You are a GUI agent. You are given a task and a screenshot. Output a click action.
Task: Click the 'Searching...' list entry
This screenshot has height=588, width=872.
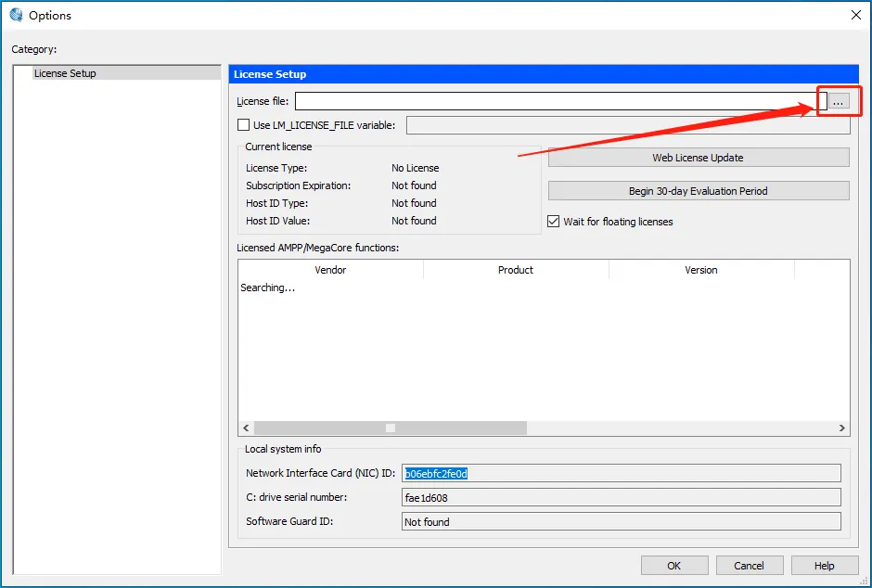[267, 288]
